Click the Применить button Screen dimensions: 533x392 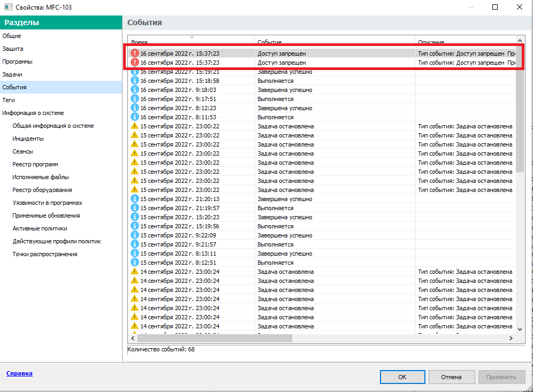coord(501,377)
